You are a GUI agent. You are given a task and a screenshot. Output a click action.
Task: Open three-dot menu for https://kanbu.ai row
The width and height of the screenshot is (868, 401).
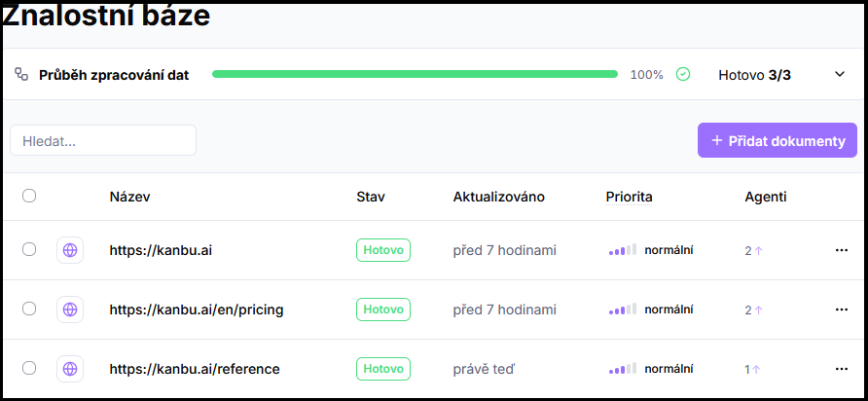pos(842,250)
